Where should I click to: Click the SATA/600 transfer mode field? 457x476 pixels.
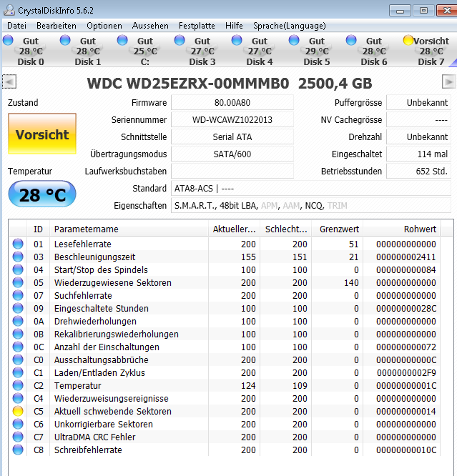click(232, 154)
